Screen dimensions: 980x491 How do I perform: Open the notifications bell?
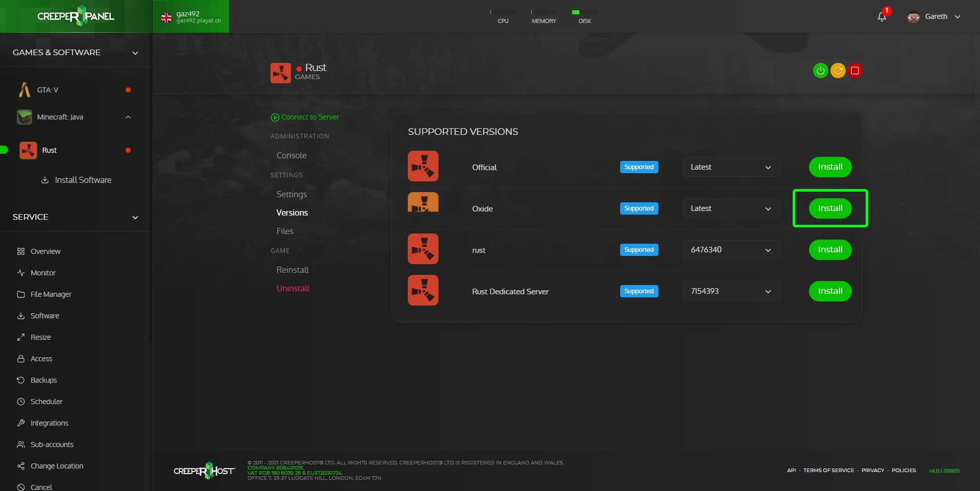[x=882, y=16]
